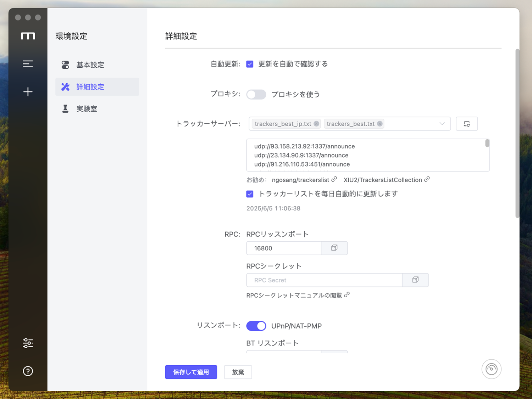Screen dimensions: 532x399
Task: Toggle the 更新を自動で確認する checkbox
Action: (x=250, y=64)
